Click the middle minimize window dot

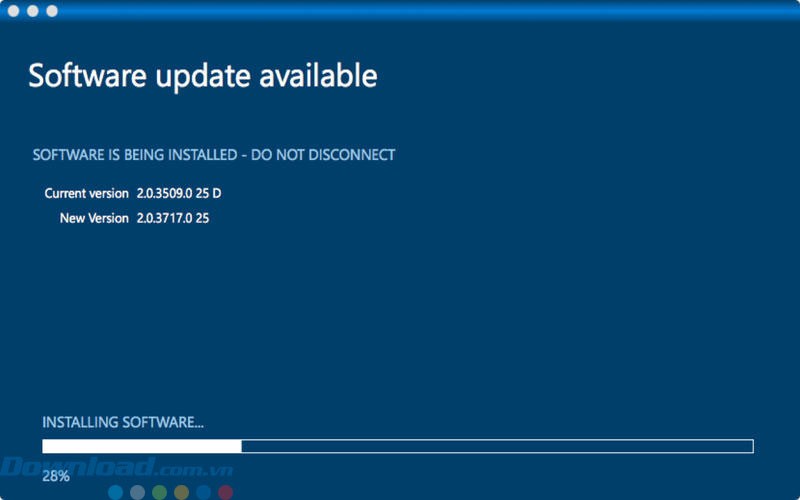[x=32, y=11]
